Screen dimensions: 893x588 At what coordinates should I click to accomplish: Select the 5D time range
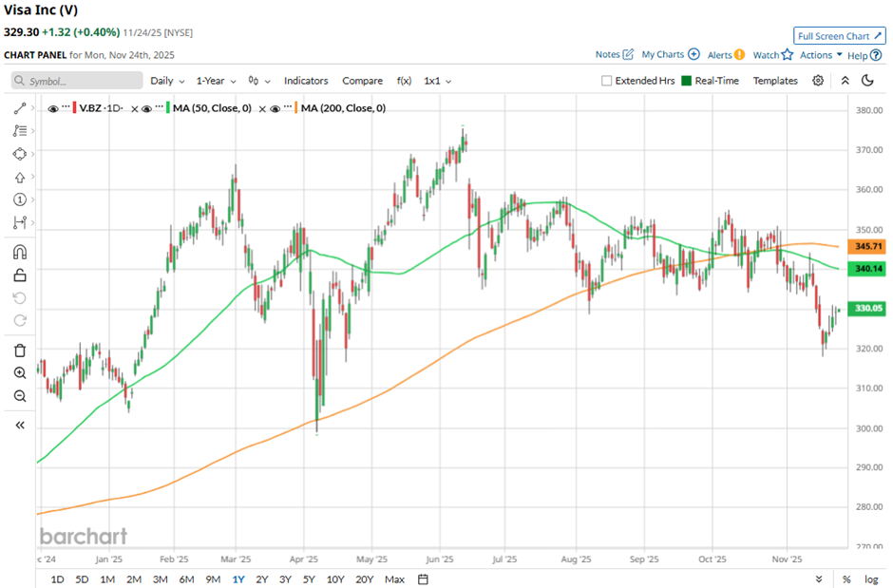click(x=82, y=579)
